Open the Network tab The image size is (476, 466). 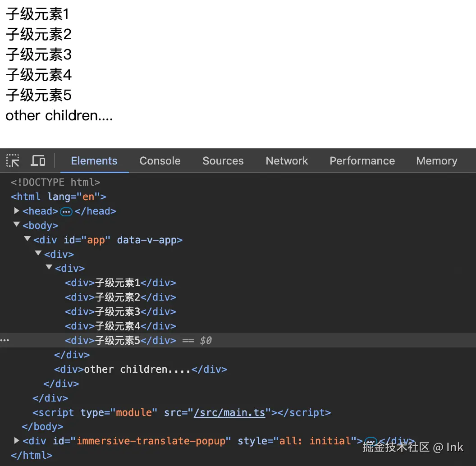coord(287,160)
